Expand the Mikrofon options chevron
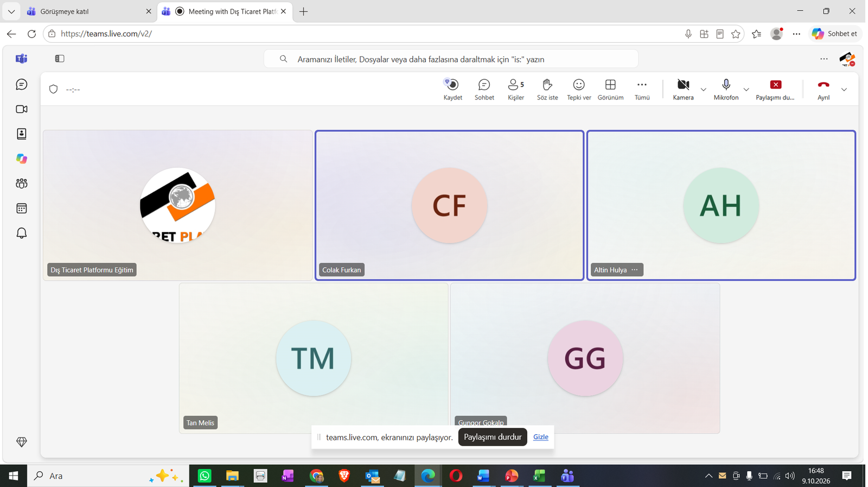The width and height of the screenshot is (868, 487). (746, 90)
